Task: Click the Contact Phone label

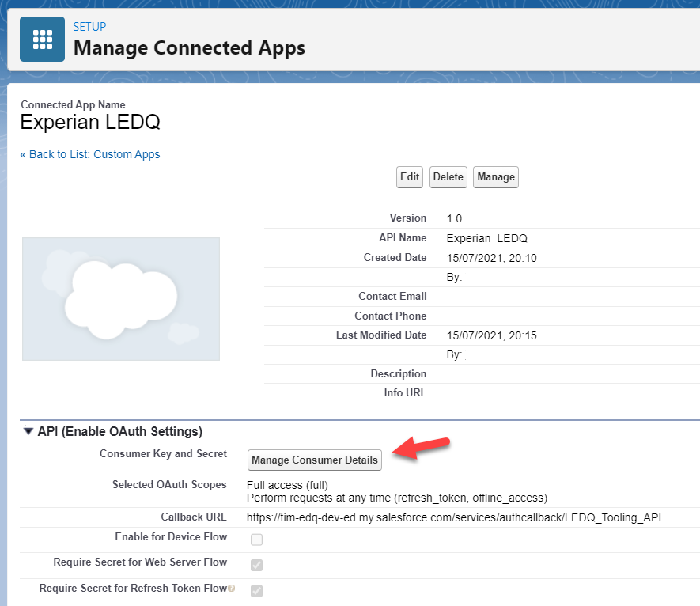Action: tap(391, 316)
